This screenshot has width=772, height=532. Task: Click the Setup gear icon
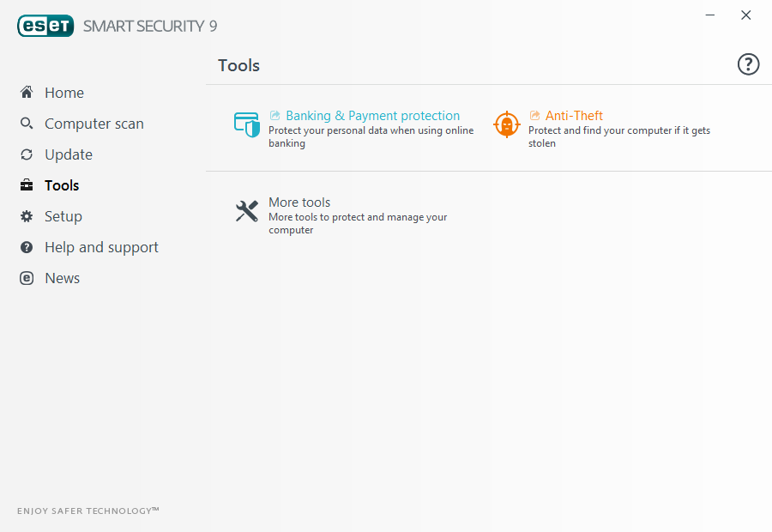coord(27,216)
